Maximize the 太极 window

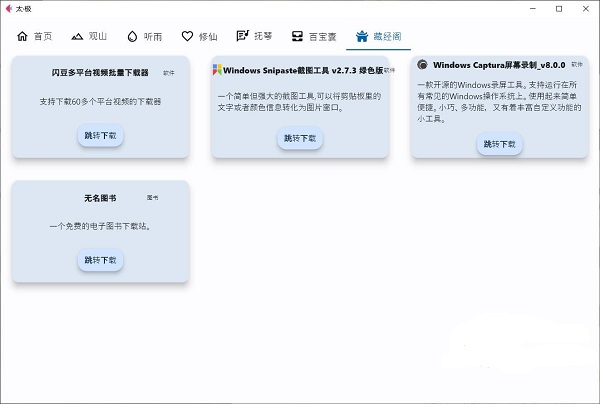pos(559,8)
